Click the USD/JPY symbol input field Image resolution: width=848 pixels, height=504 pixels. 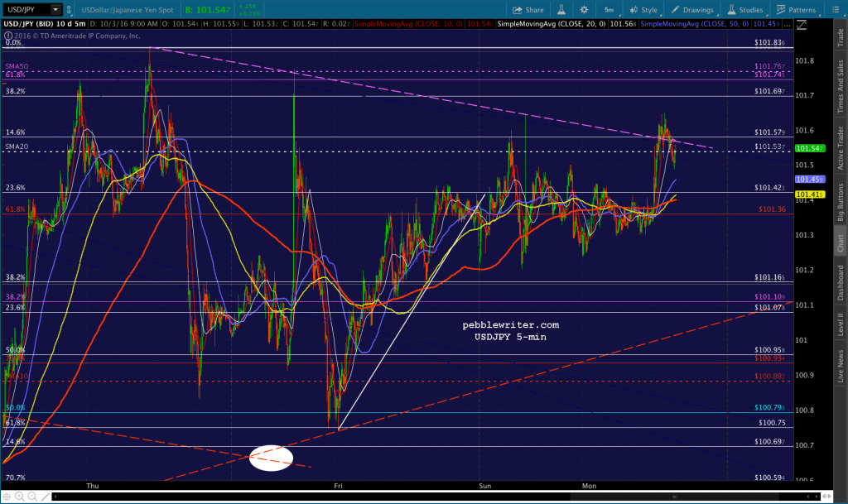click(27, 10)
